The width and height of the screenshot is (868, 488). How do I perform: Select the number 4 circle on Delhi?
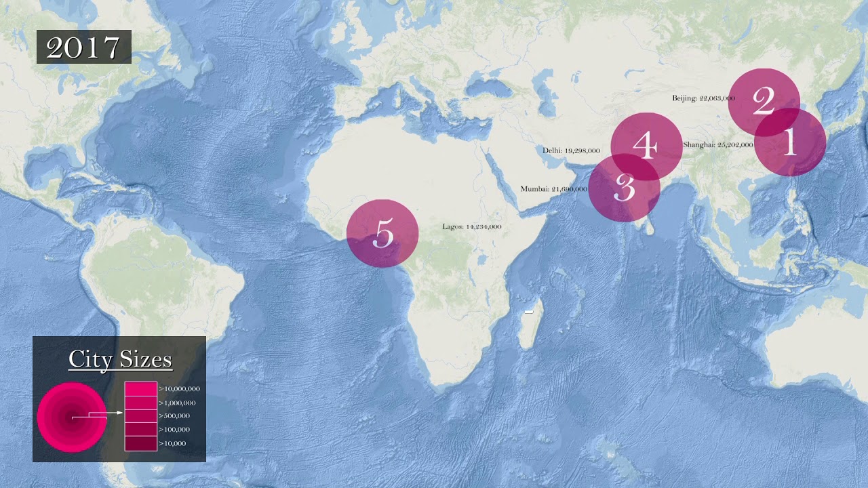tap(646, 146)
